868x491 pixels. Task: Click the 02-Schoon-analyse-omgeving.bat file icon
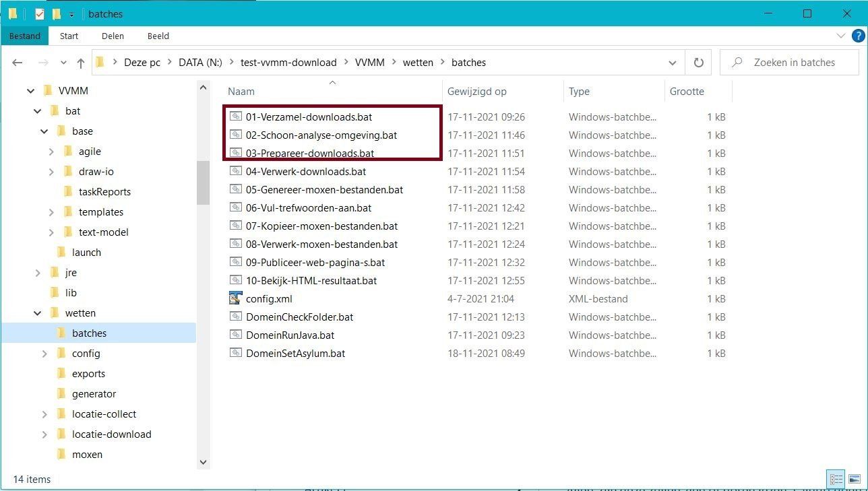click(235, 135)
